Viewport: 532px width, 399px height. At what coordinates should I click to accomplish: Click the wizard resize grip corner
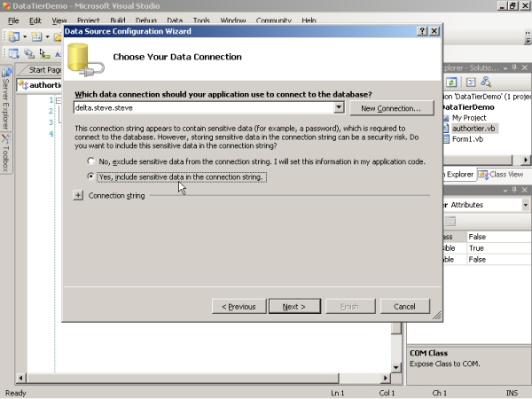pos(437,316)
